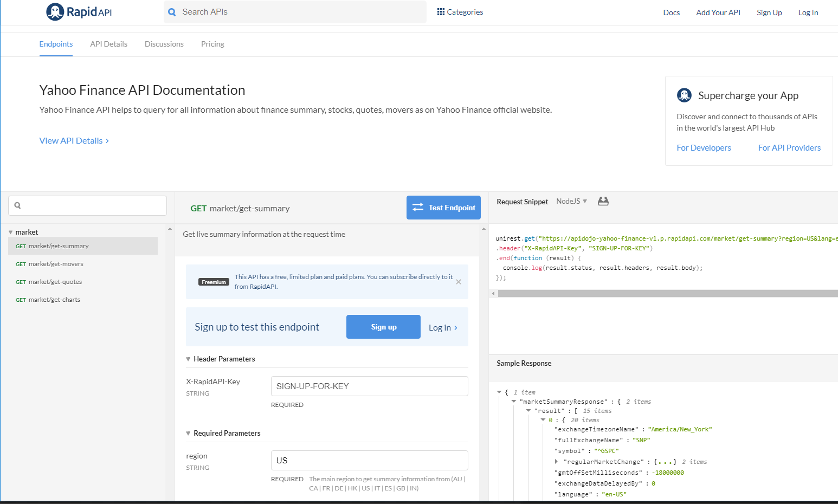Click the "America/New_York" value in response
Image resolution: width=838 pixels, height=504 pixels.
tap(680, 429)
